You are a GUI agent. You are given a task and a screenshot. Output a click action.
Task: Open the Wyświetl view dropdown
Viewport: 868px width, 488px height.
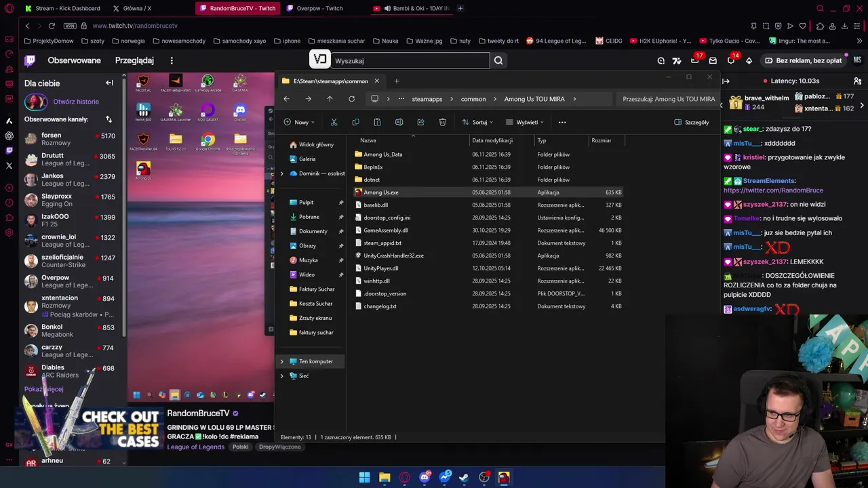click(524, 122)
